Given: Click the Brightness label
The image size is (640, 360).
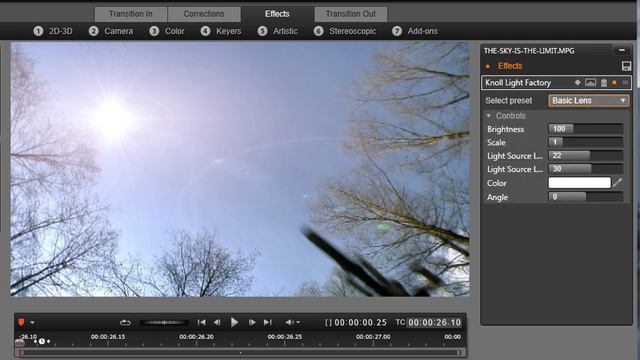Looking at the screenshot, I should pyautogui.click(x=505, y=129).
